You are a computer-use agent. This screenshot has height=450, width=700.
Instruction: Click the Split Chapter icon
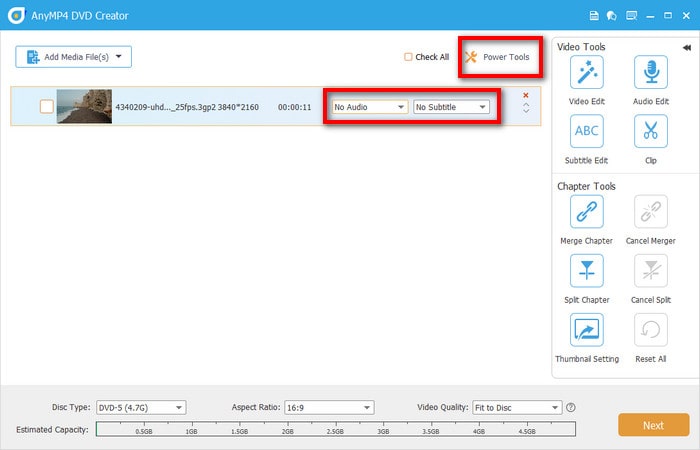click(585, 271)
